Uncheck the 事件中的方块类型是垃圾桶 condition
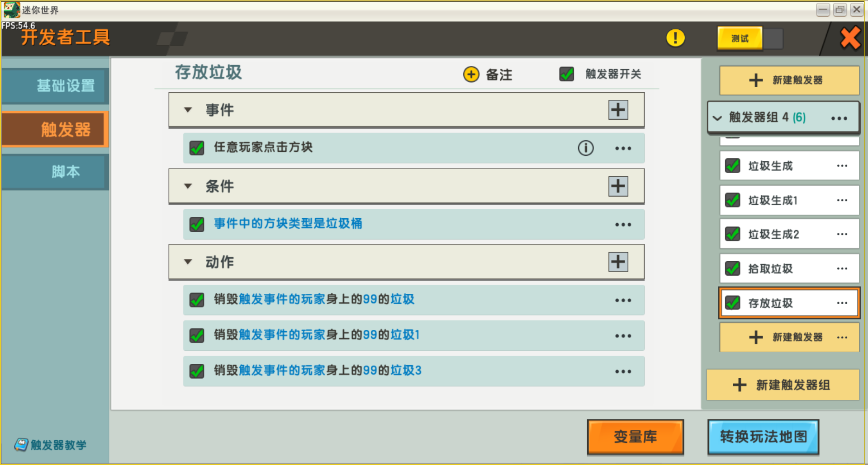 (197, 224)
